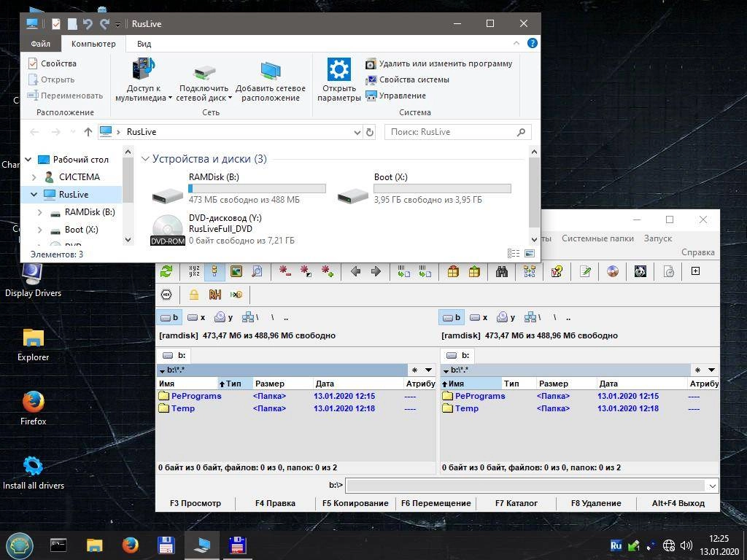
Task: Open left panel directory history dropdown arrow
Action: [x=429, y=370]
